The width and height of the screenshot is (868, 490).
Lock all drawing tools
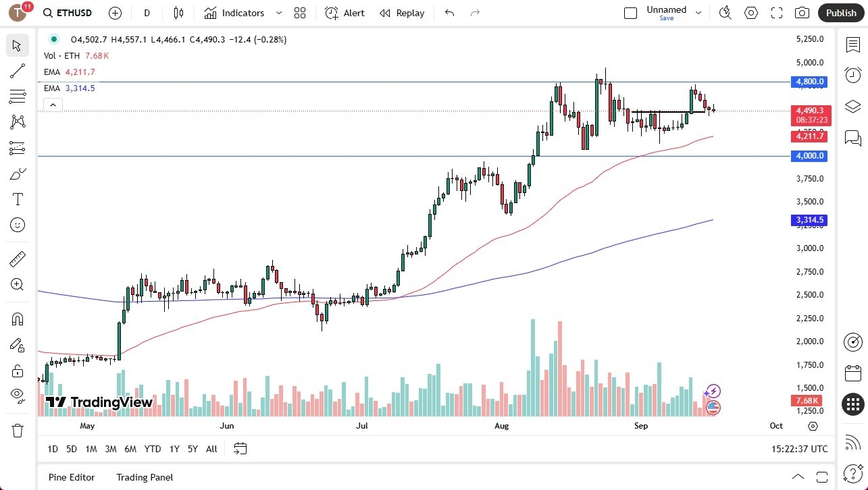pyautogui.click(x=17, y=370)
